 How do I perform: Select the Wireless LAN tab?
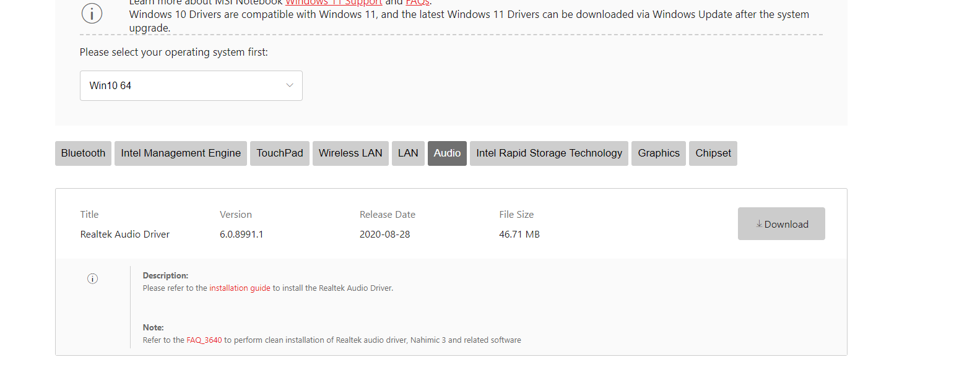pyautogui.click(x=350, y=153)
